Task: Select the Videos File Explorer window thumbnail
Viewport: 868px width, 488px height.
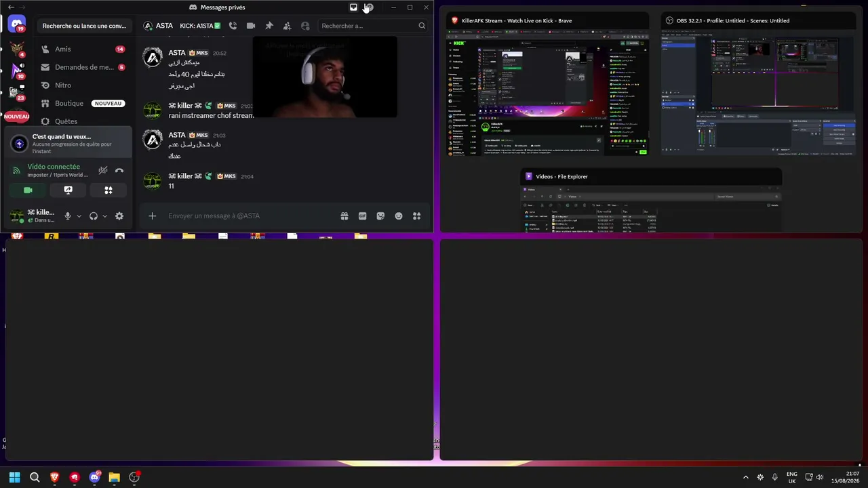Action: coord(651,201)
